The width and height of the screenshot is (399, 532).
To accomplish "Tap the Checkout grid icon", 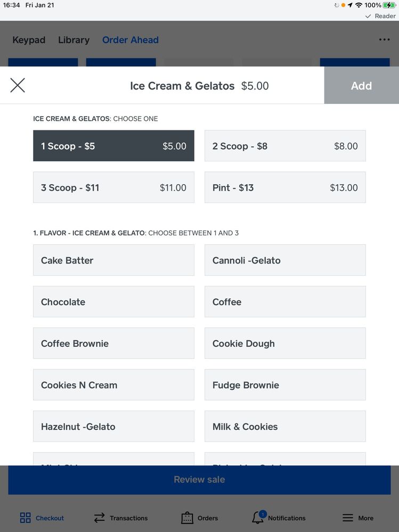I will (26, 518).
